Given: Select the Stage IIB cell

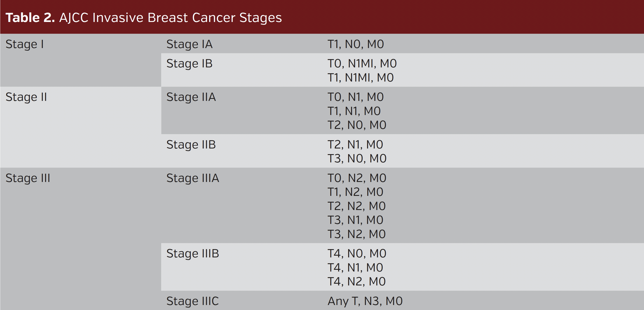Looking at the screenshot, I should (191, 145).
